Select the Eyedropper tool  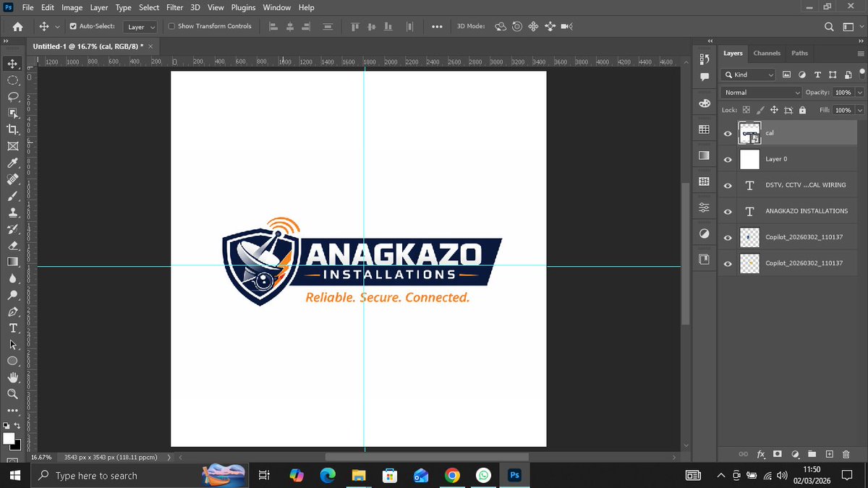click(x=13, y=163)
